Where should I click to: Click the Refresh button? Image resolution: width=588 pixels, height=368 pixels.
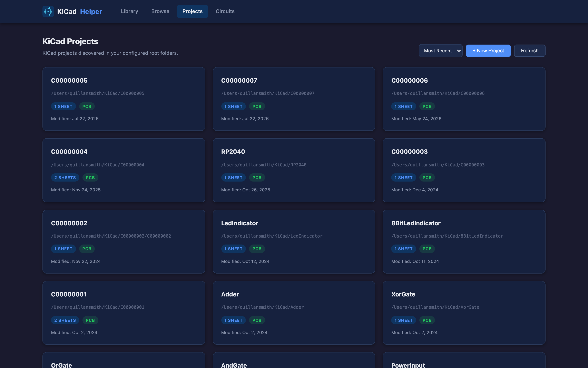pos(530,51)
